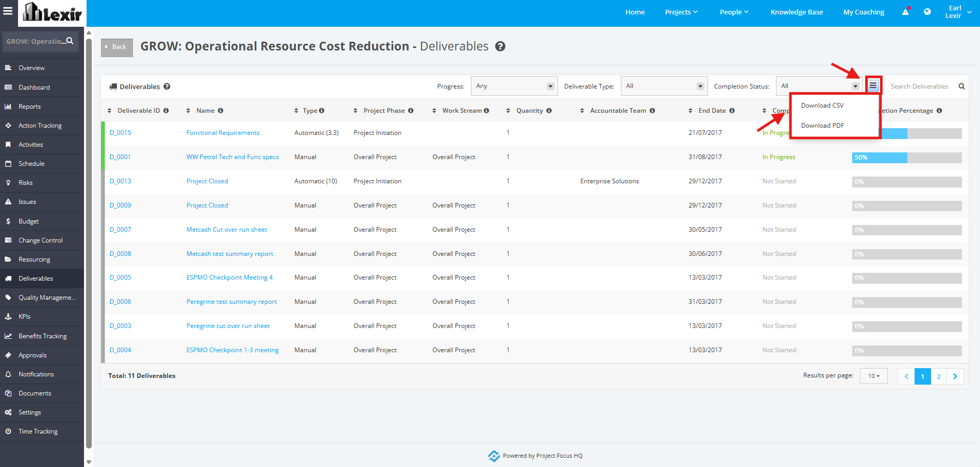Sort by End Date column arrows
The width and height of the screenshot is (980, 467).
coord(690,111)
